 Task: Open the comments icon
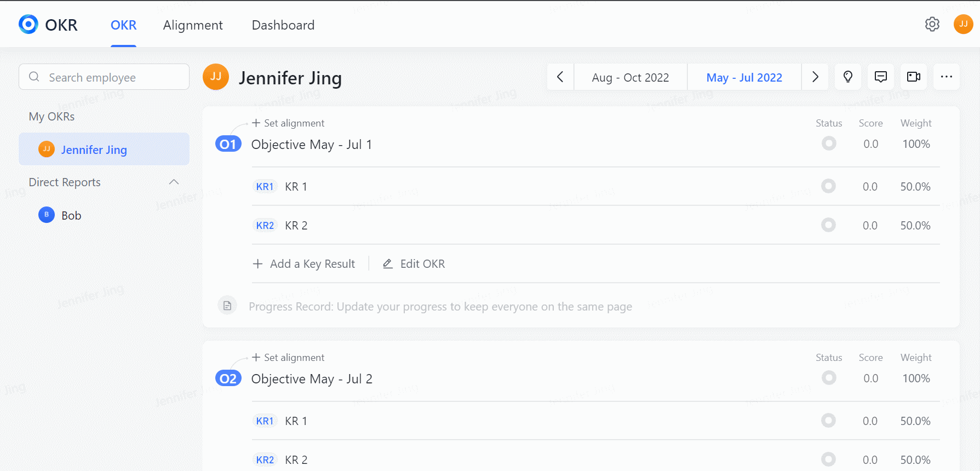coord(880,77)
